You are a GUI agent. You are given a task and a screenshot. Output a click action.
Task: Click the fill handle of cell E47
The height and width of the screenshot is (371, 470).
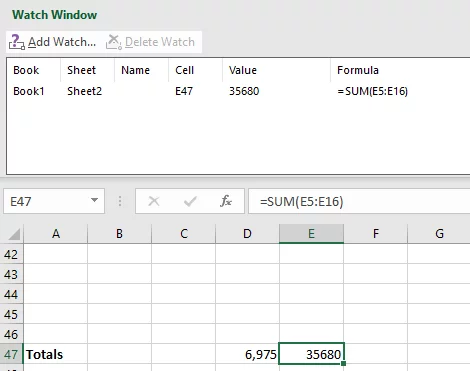click(x=343, y=363)
